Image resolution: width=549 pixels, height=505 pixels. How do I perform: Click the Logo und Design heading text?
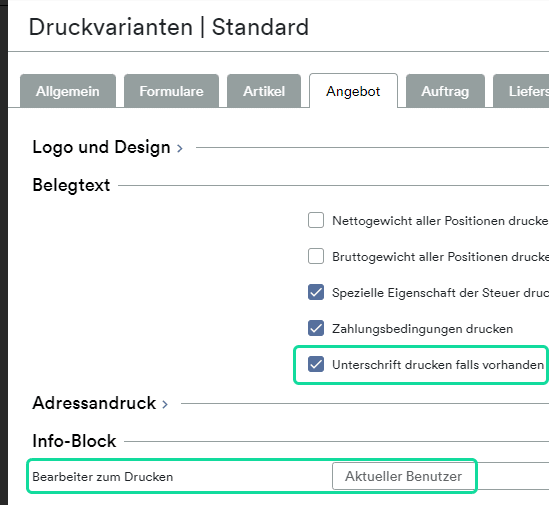101,147
